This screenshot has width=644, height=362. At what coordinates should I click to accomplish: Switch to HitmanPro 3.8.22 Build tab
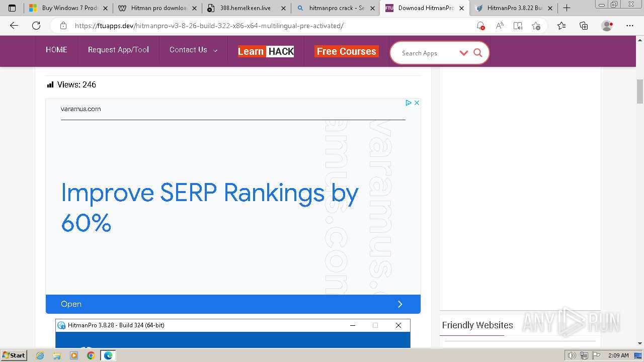click(x=513, y=8)
